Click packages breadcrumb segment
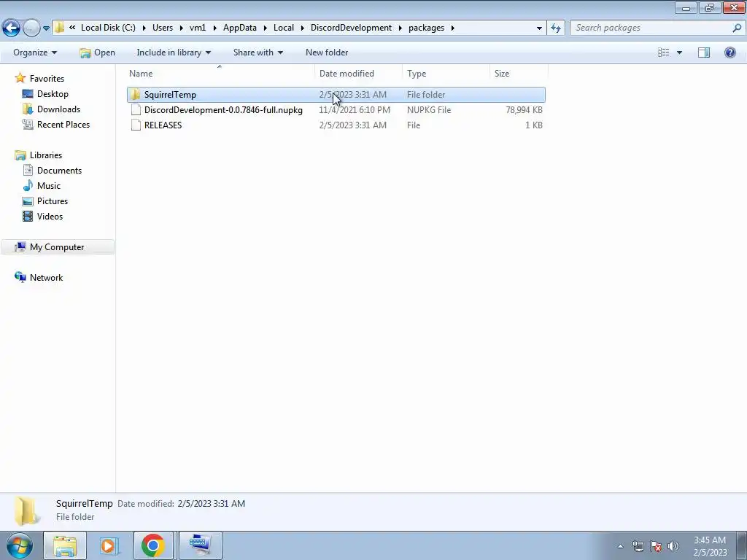747x560 pixels. (x=426, y=28)
